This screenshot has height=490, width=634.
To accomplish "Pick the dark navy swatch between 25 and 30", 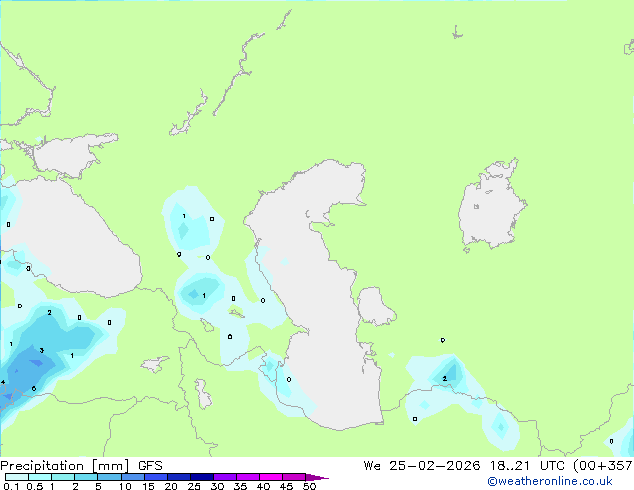I will point(202,477).
